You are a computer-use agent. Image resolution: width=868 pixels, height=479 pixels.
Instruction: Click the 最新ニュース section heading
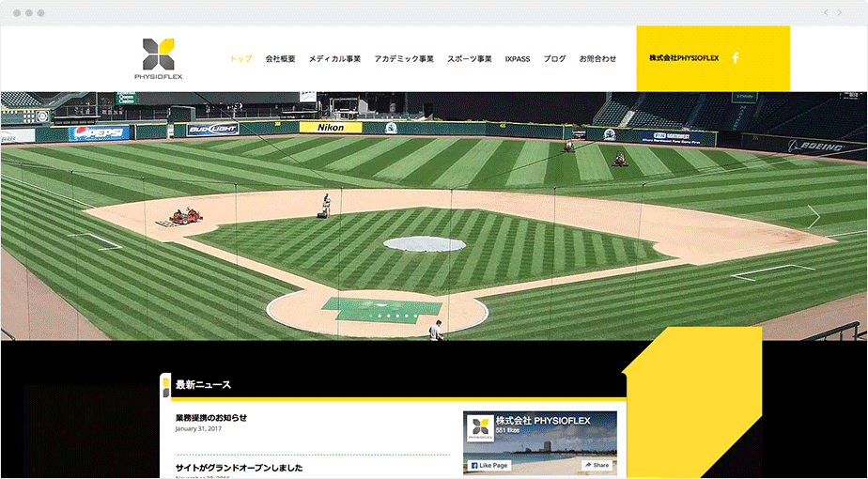point(203,385)
